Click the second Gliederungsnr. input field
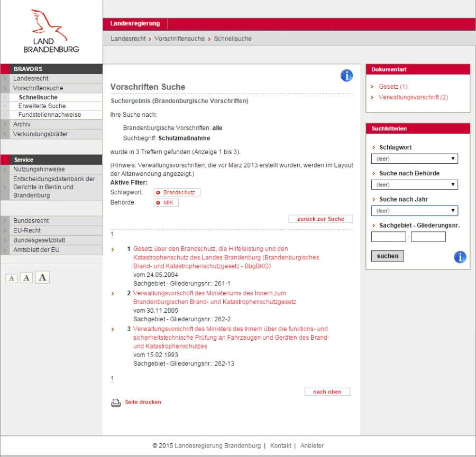Image resolution: width=476 pixels, height=457 pixels. tap(428, 237)
